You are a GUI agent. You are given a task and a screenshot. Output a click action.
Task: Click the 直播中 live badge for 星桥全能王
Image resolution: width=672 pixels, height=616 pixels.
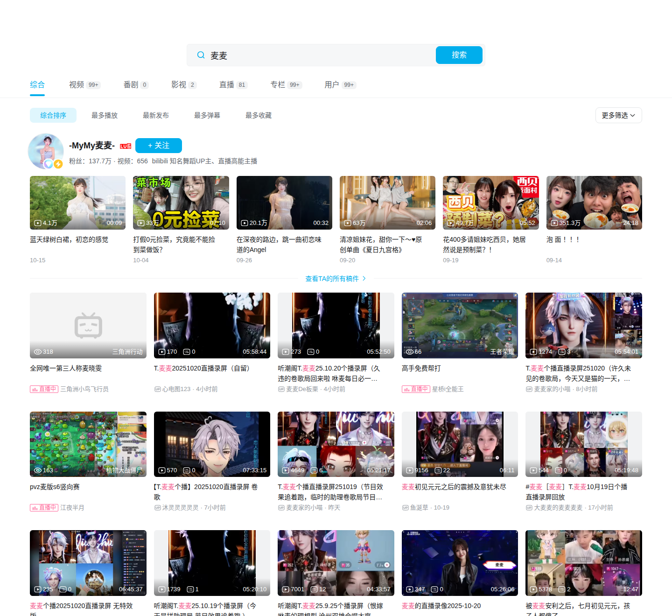pos(416,389)
